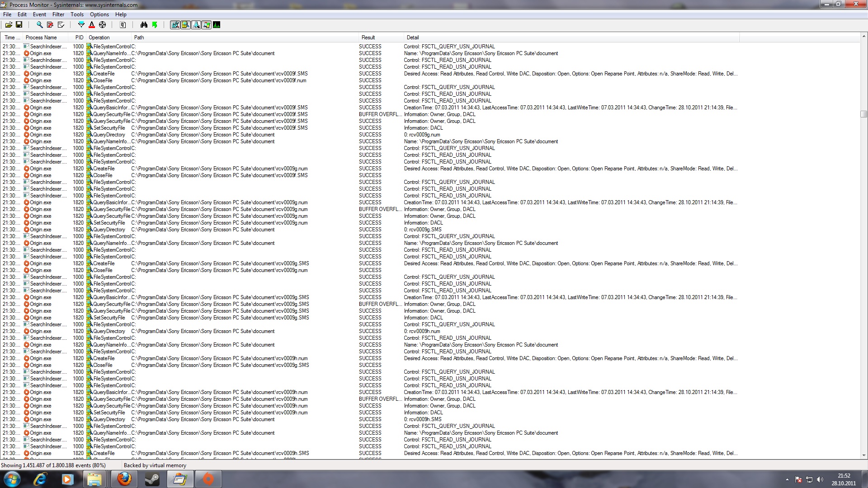Image resolution: width=868 pixels, height=488 pixels.
Task: Click the crosshair target toolbar icon
Action: (102, 25)
